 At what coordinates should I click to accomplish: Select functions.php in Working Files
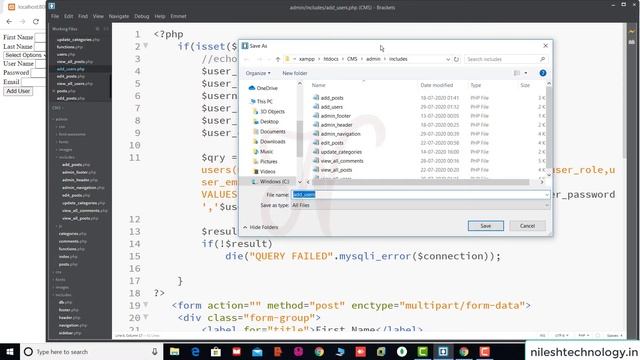[70, 47]
